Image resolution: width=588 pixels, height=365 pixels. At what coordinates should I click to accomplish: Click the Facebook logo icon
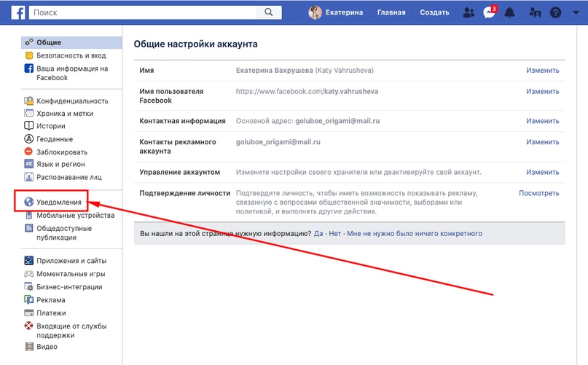pos(18,12)
